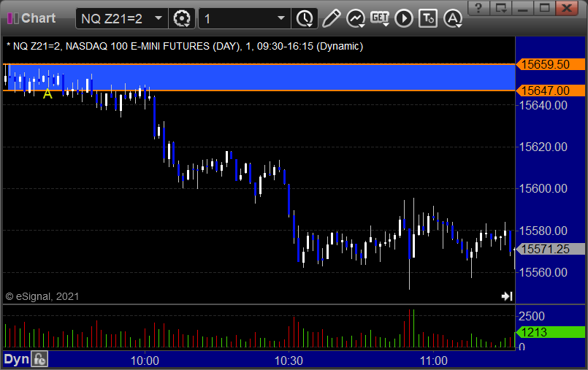Click the 10:30 time axis label
The width and height of the screenshot is (588, 370).
point(289,361)
